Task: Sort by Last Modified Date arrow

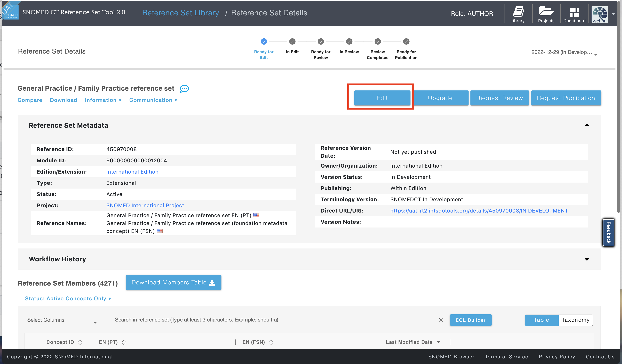Action: click(439, 342)
